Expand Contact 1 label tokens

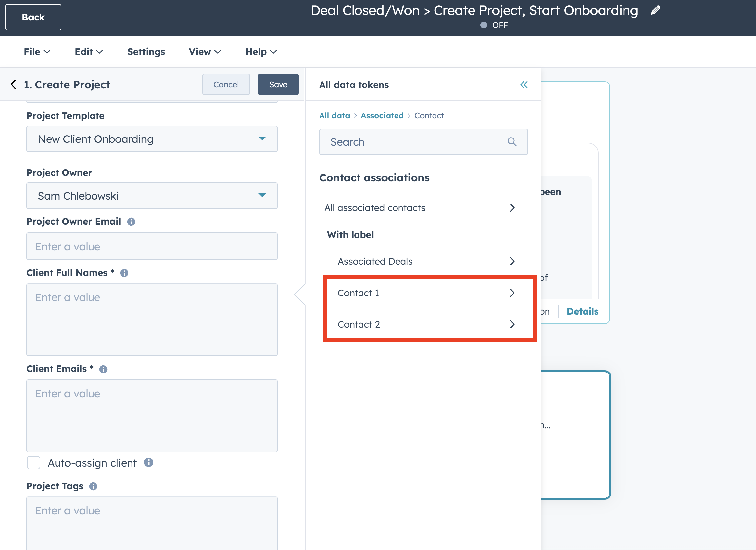click(x=426, y=293)
